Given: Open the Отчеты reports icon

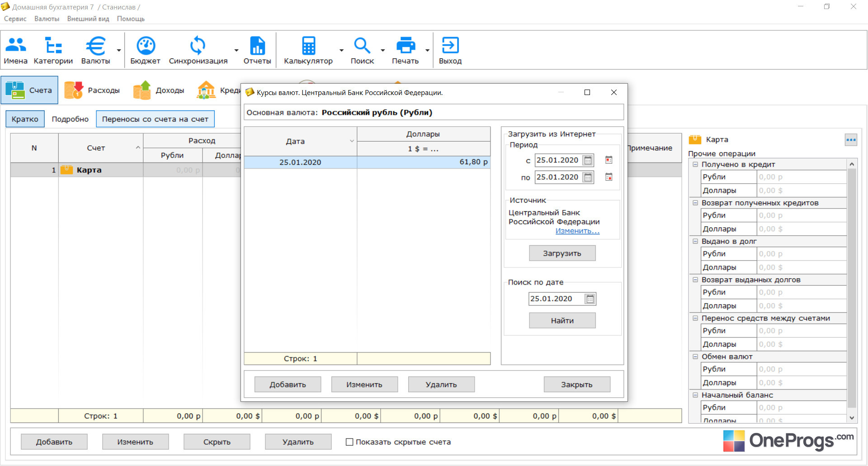Looking at the screenshot, I should pyautogui.click(x=257, y=50).
